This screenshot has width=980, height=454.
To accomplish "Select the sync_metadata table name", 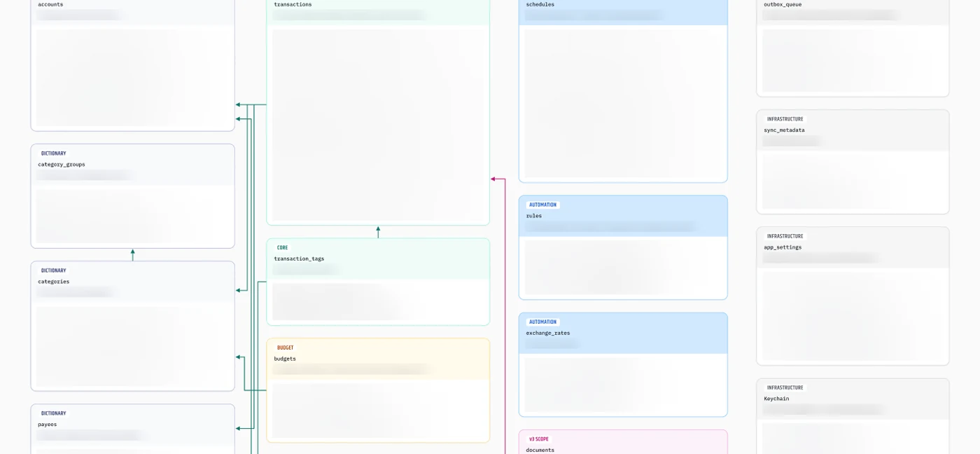I will 784,130.
